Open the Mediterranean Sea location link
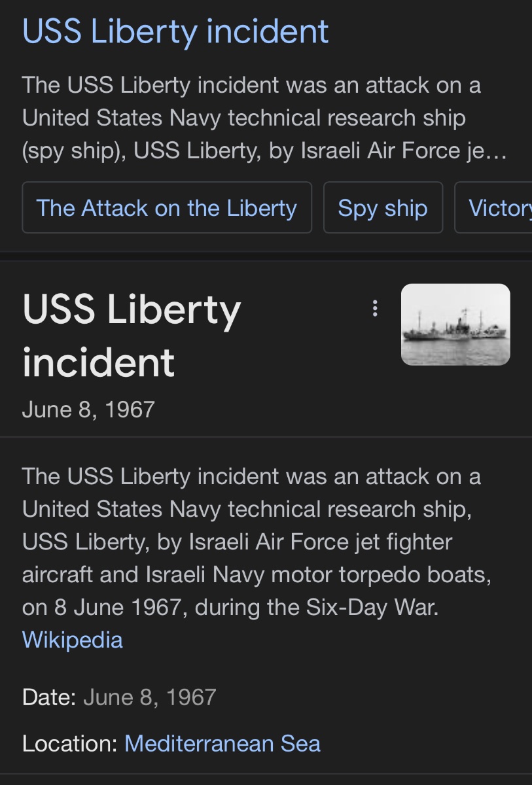Image resolution: width=532 pixels, height=785 pixels. point(222,744)
